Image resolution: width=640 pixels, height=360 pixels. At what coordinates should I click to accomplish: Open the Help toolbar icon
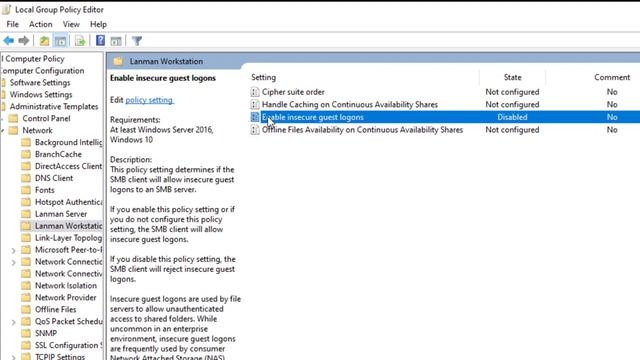tap(100, 40)
